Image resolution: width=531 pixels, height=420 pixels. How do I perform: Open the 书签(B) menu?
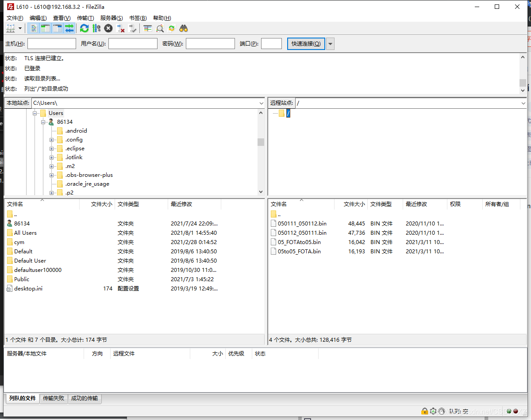click(138, 18)
